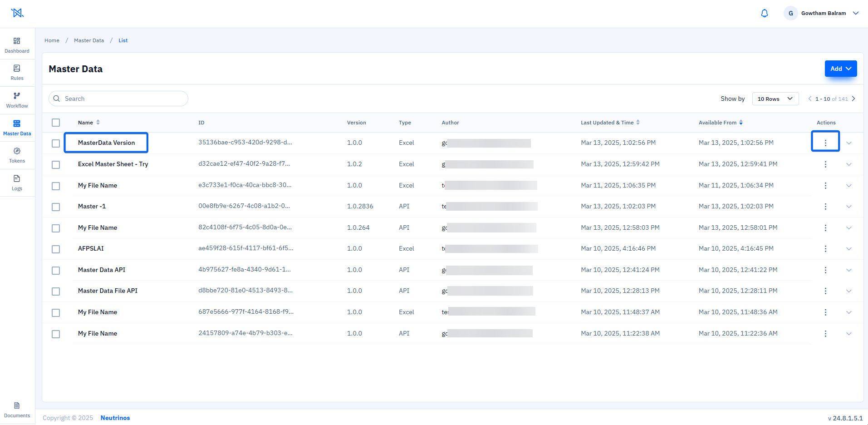This screenshot has height=425, width=868.
Task: Open actions menu for Master Data API row
Action: [825, 270]
